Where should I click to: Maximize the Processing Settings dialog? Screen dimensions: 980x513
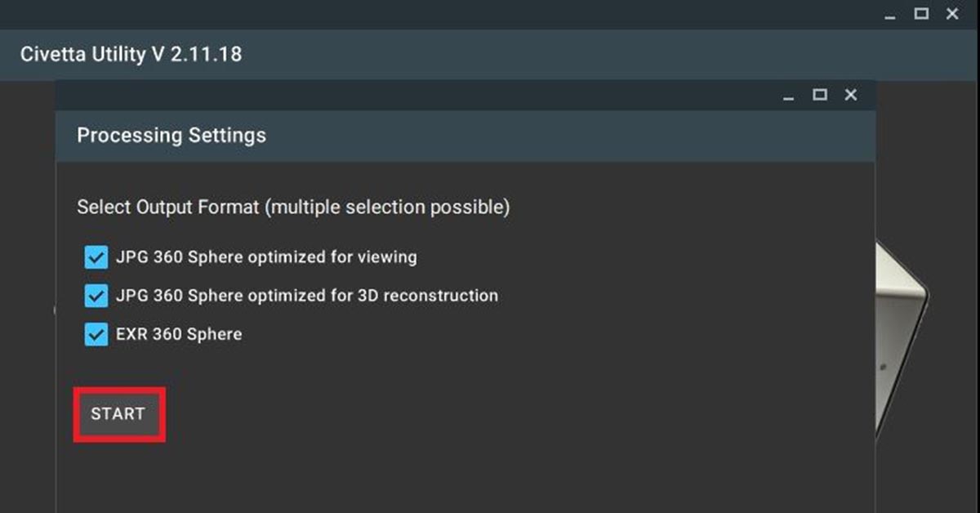[x=820, y=96]
